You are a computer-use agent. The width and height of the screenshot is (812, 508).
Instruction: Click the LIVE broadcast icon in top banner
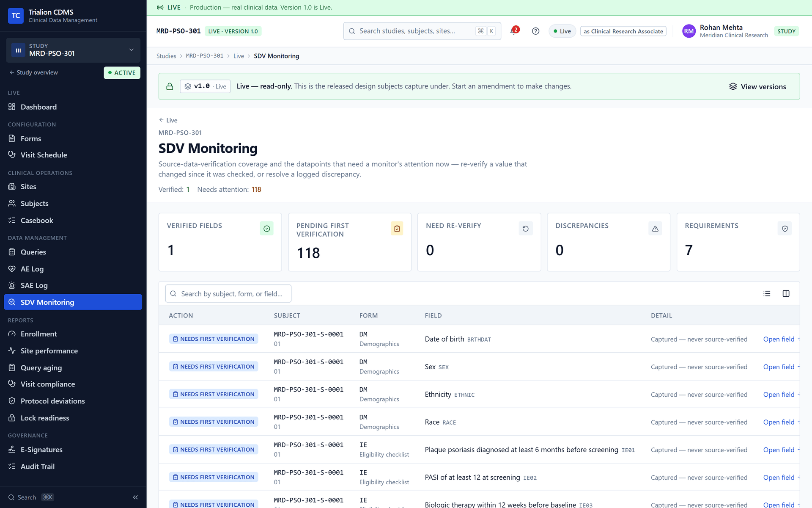pyautogui.click(x=160, y=8)
